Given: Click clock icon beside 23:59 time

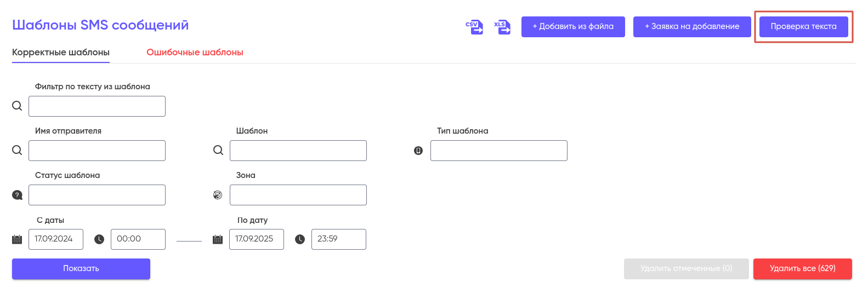Looking at the screenshot, I should pyautogui.click(x=300, y=239).
